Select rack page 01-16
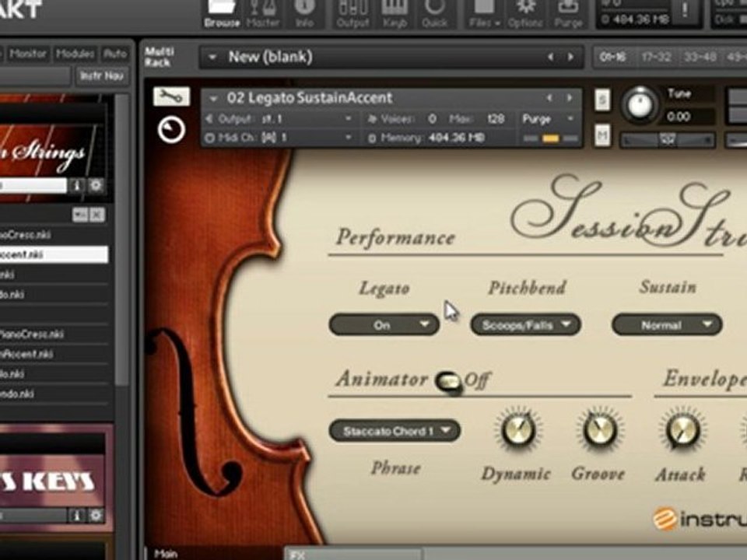747x560 pixels. (613, 57)
